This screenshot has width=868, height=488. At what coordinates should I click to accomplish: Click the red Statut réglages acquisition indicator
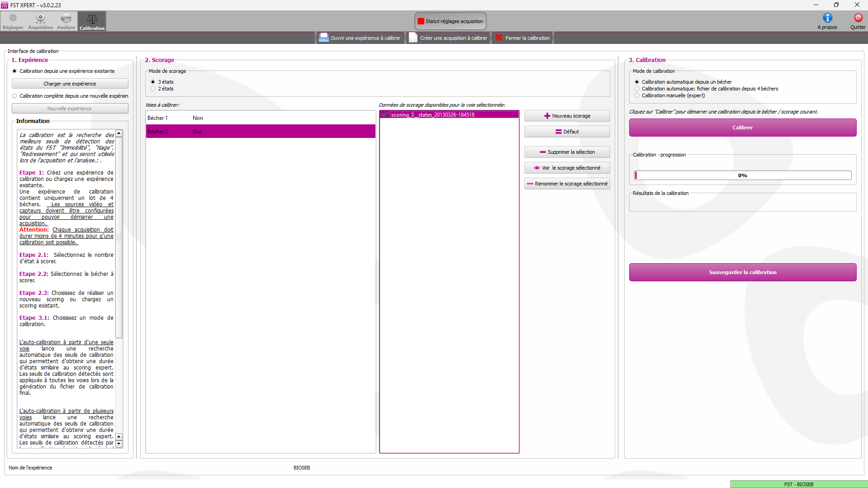tap(421, 21)
